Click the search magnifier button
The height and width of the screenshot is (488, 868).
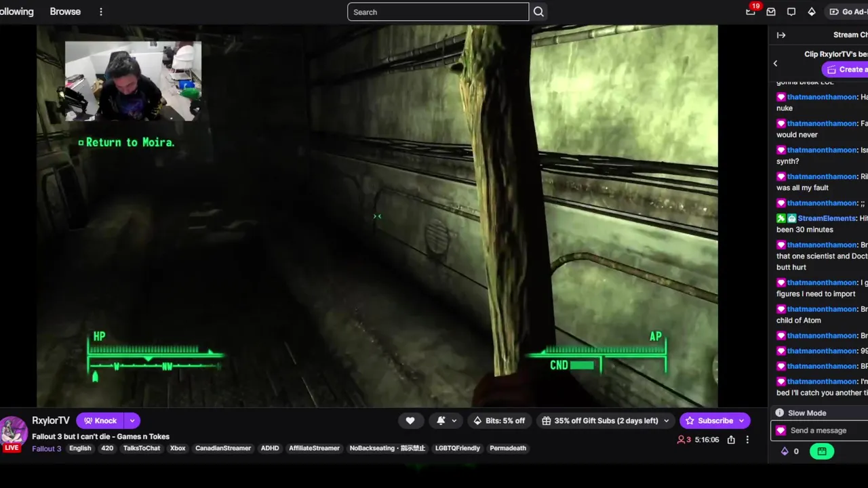[538, 12]
